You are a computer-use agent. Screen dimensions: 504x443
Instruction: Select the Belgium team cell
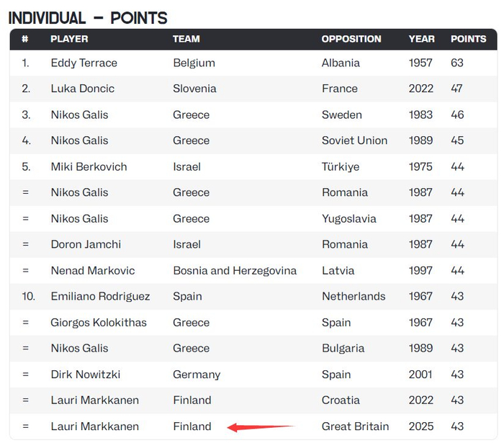(194, 63)
